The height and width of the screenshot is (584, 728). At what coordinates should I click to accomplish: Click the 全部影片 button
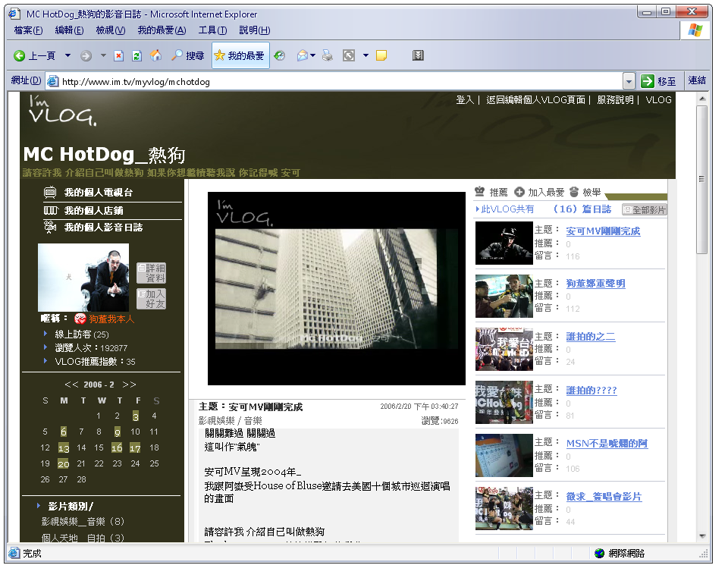pyautogui.click(x=645, y=209)
